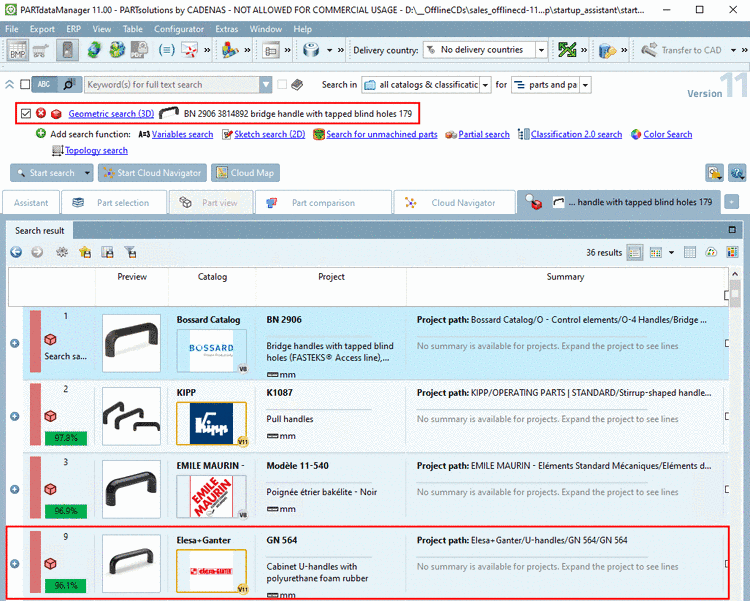The height and width of the screenshot is (601, 750).
Task: Switch to the Part view tab
Action: (x=211, y=203)
